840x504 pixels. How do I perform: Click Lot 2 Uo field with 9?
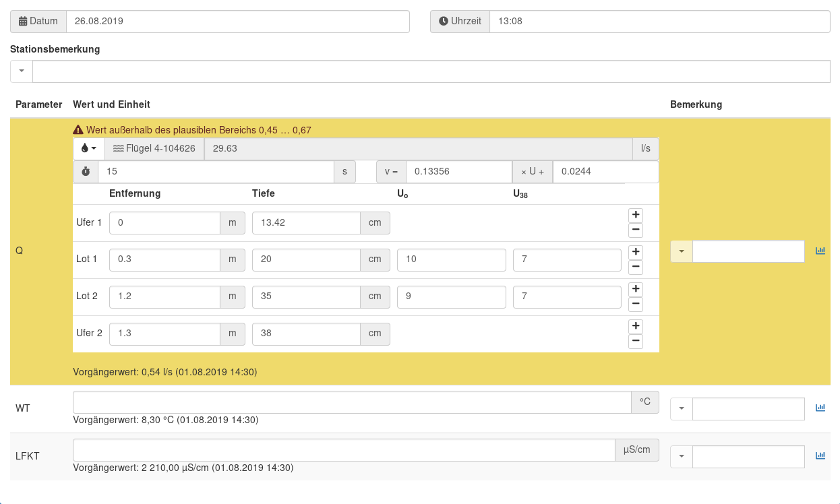(x=452, y=297)
